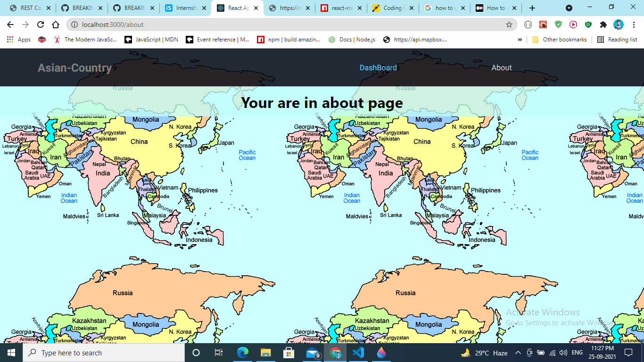Show hidden bookmarks with the double chevron

[520, 40]
